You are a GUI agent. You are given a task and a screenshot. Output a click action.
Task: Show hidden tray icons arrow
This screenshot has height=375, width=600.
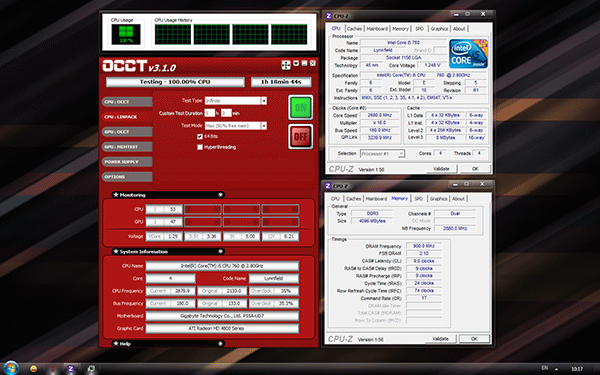[556, 369]
